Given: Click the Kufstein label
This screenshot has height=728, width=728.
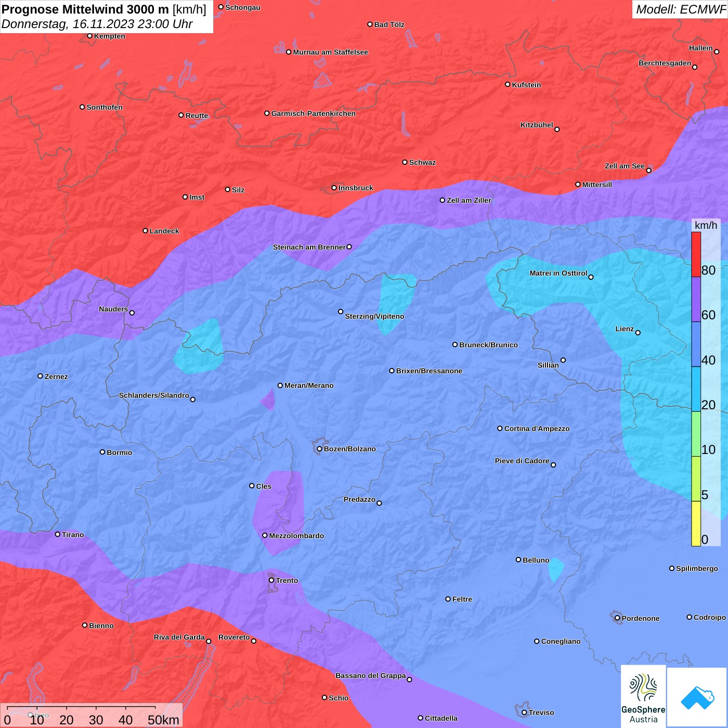Looking at the screenshot, I should tap(526, 85).
